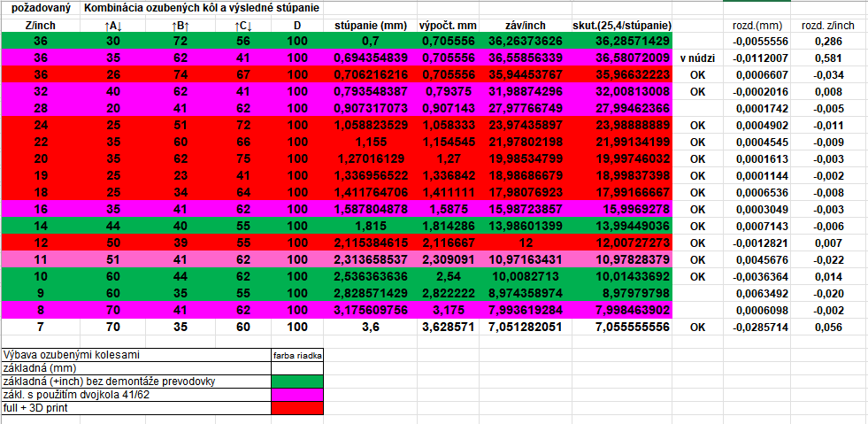Select cell with value 3,175609756
Screen dimensions: 868x424
371,309
